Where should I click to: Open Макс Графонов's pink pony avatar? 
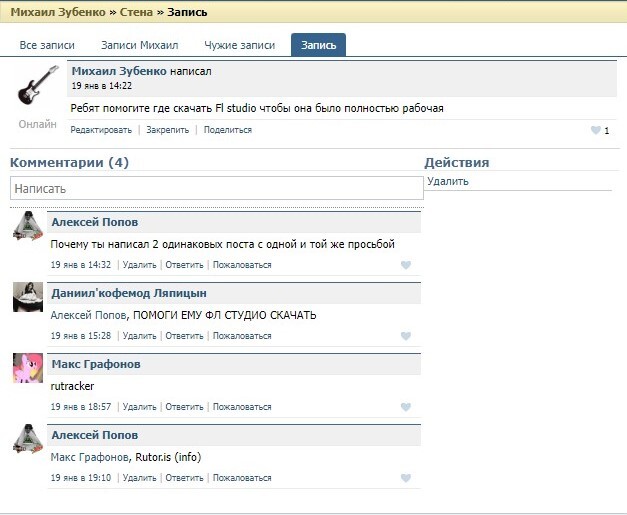tap(28, 368)
